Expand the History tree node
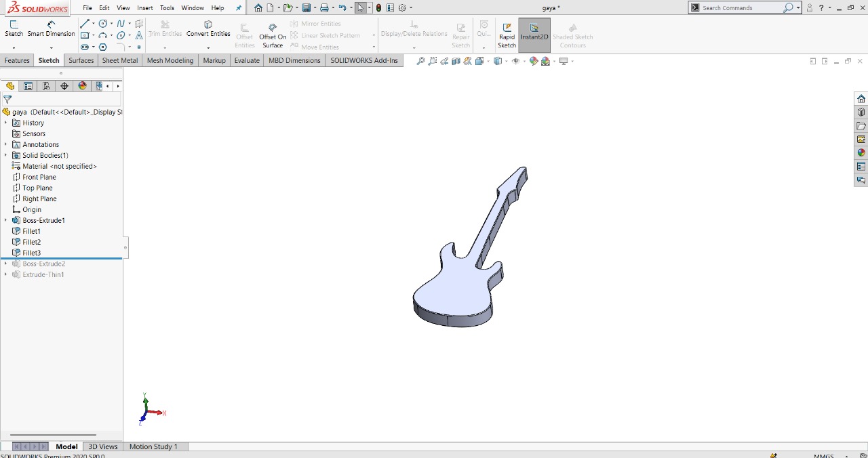The width and height of the screenshot is (868, 458). pos(5,123)
